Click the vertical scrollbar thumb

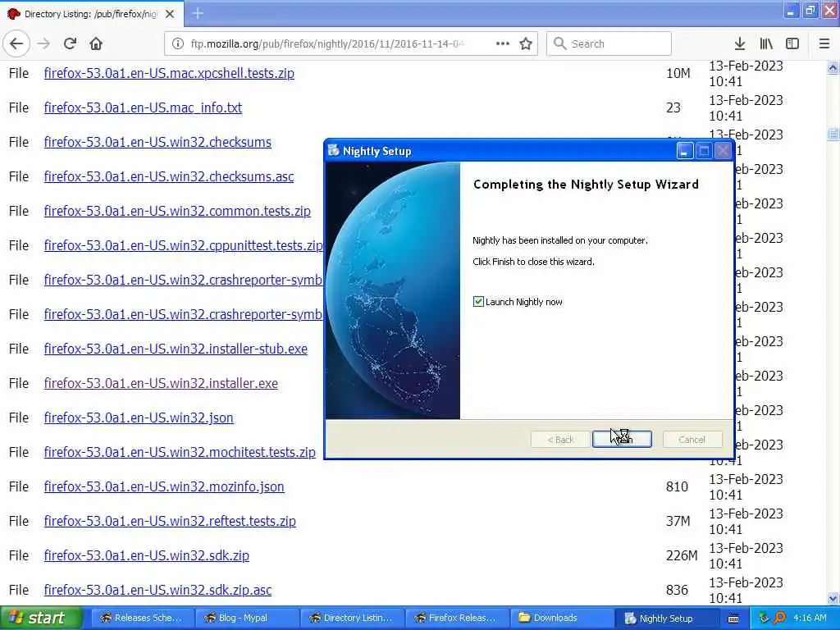click(833, 134)
